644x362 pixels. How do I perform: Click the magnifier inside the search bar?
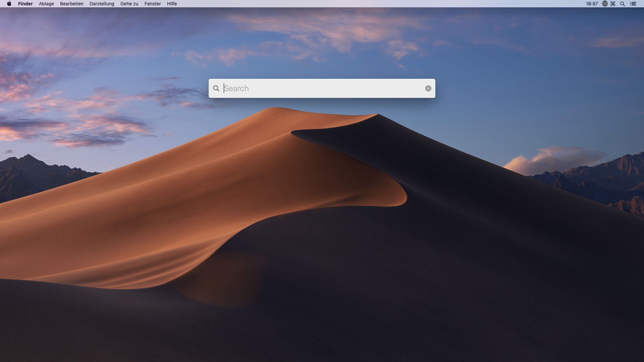click(216, 88)
